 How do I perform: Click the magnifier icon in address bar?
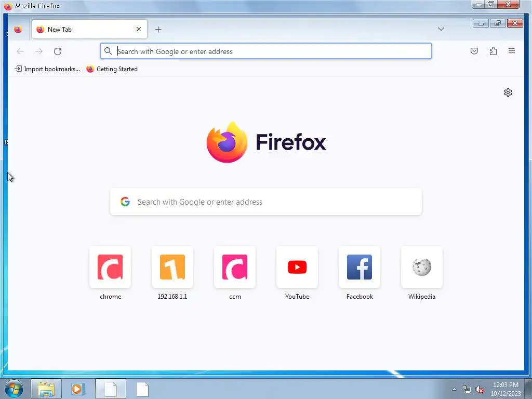point(108,51)
